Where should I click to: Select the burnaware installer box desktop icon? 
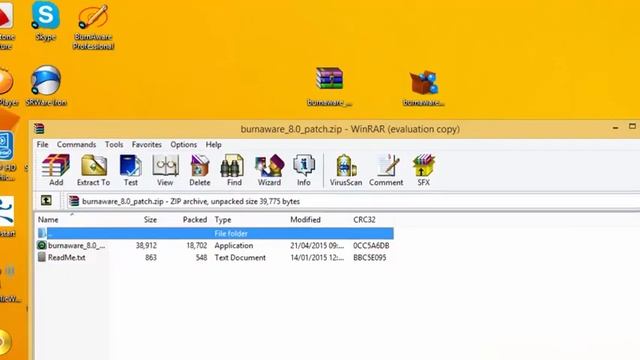tap(424, 88)
